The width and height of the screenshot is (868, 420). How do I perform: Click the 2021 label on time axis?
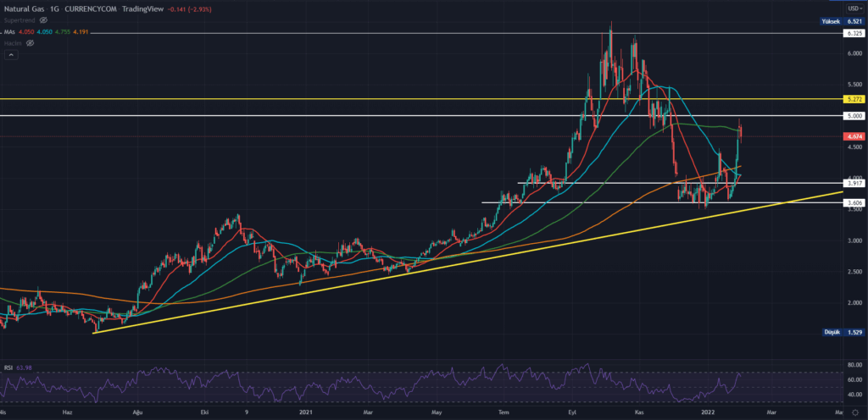point(305,412)
